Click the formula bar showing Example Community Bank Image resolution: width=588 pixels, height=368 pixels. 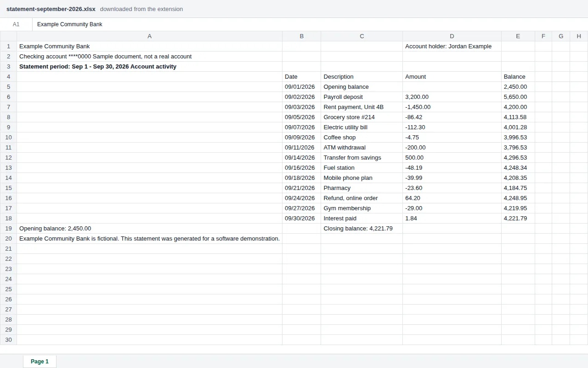(x=310, y=24)
